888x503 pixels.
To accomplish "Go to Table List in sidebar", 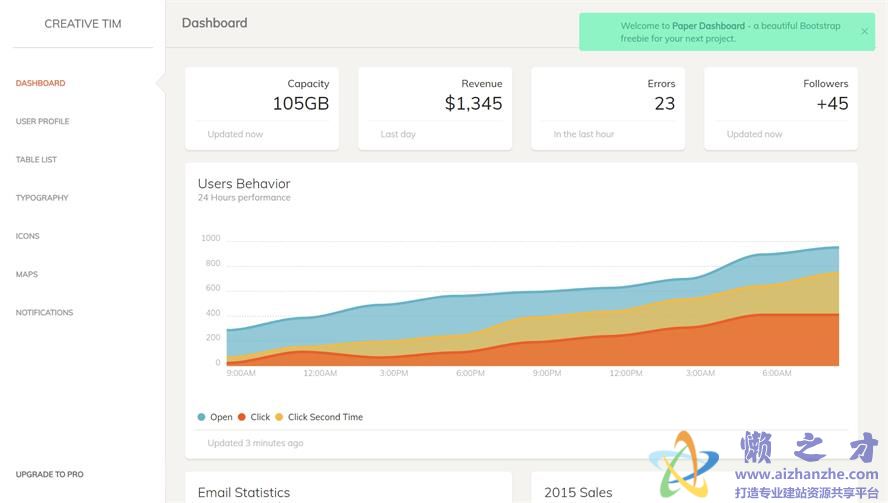I will pyautogui.click(x=37, y=160).
